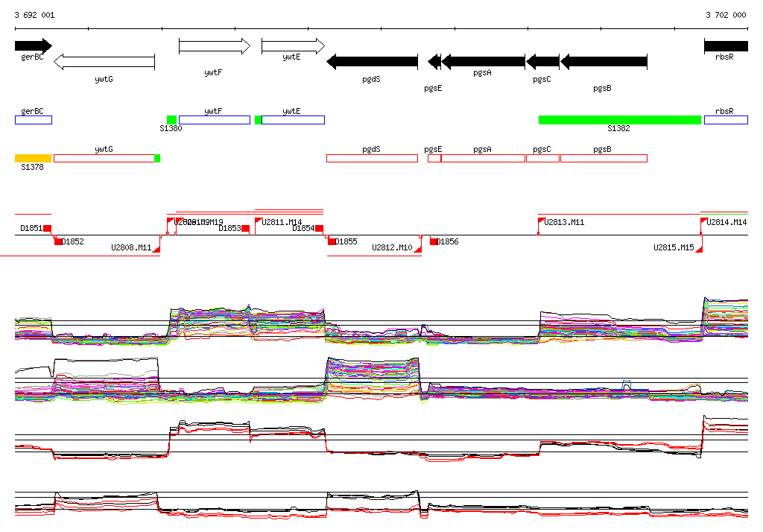The image size is (763, 532).
Task: Select the black pgsA gene arrow
Action: point(483,62)
